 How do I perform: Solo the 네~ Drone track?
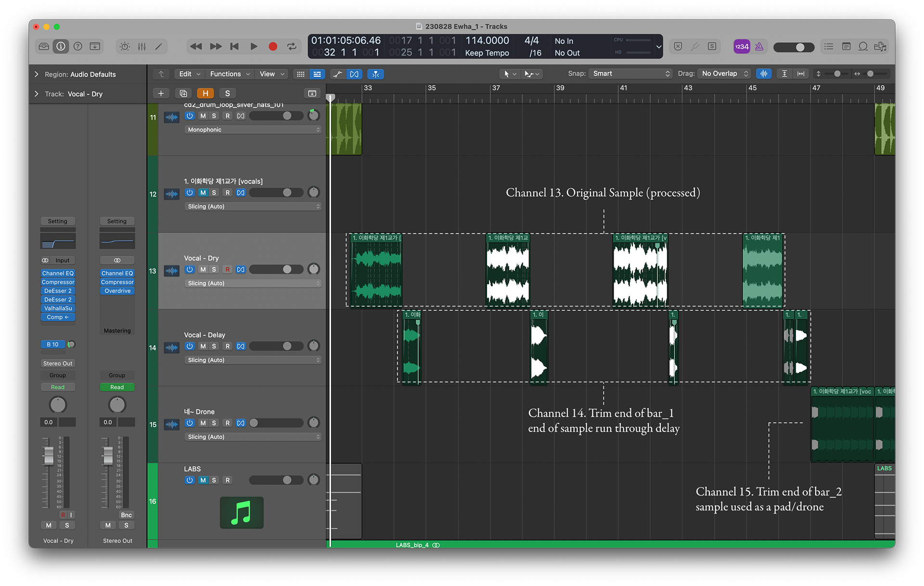pyautogui.click(x=214, y=423)
